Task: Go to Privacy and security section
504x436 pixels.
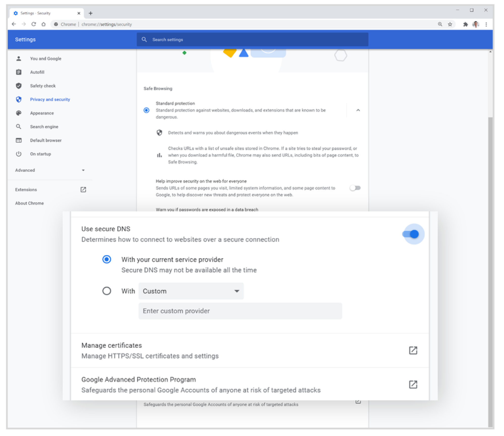Action: [x=50, y=99]
